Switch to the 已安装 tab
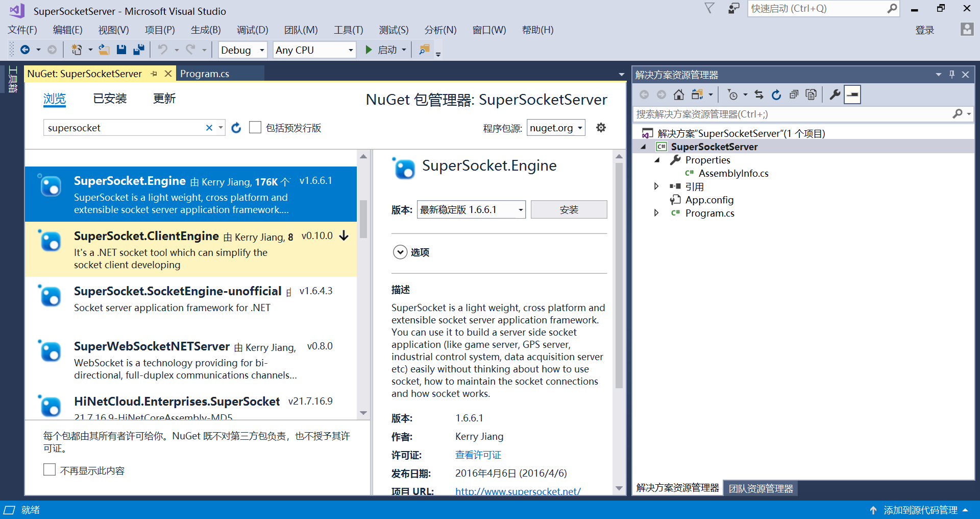980x519 pixels. [109, 99]
